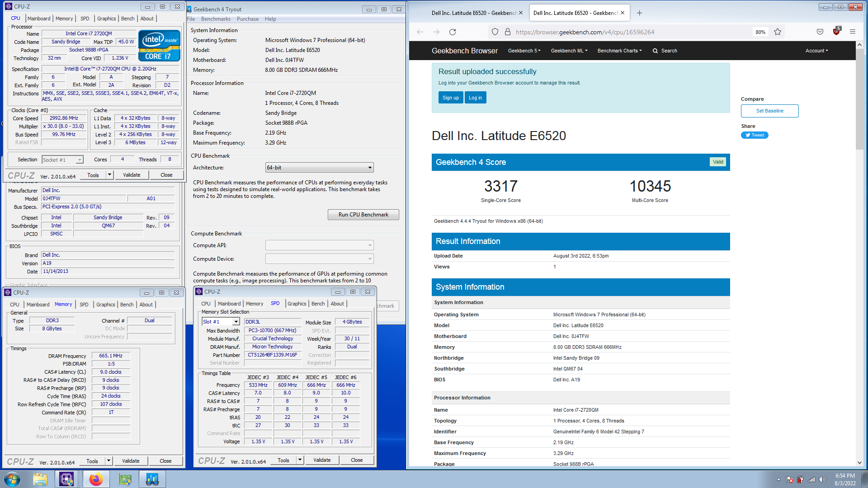Open the Socket #1 selection dropdown

[x=62, y=160]
